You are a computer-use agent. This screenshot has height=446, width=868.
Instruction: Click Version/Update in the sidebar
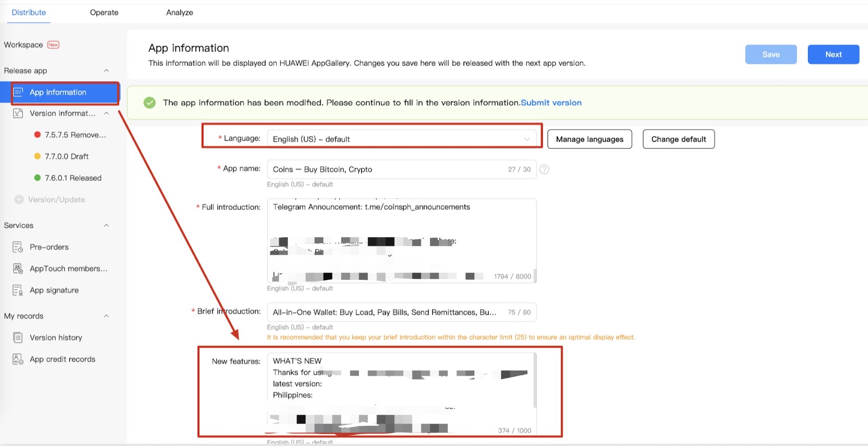click(56, 199)
